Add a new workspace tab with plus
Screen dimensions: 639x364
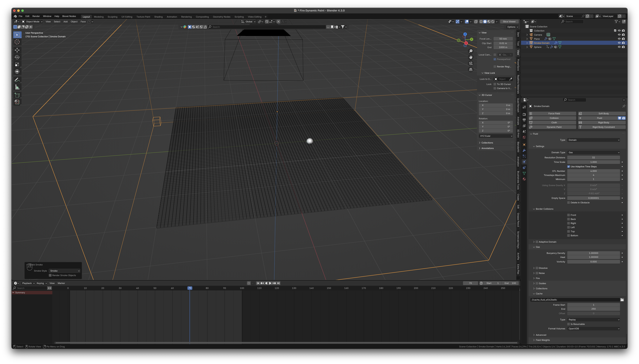(265, 17)
